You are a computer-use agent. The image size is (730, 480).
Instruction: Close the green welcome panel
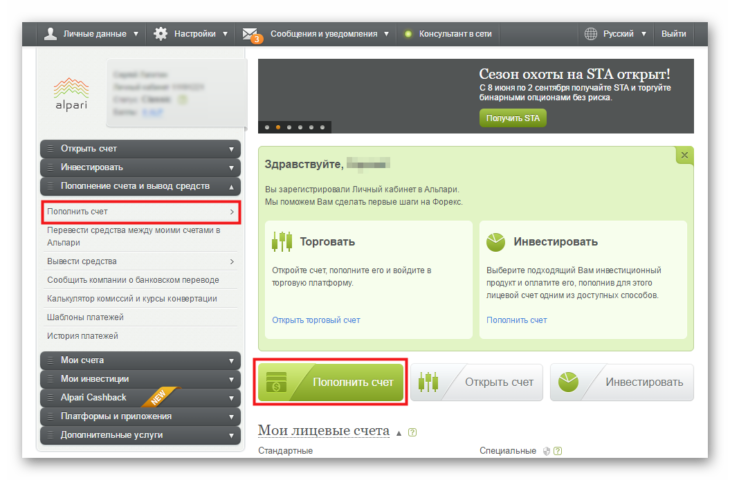click(684, 155)
